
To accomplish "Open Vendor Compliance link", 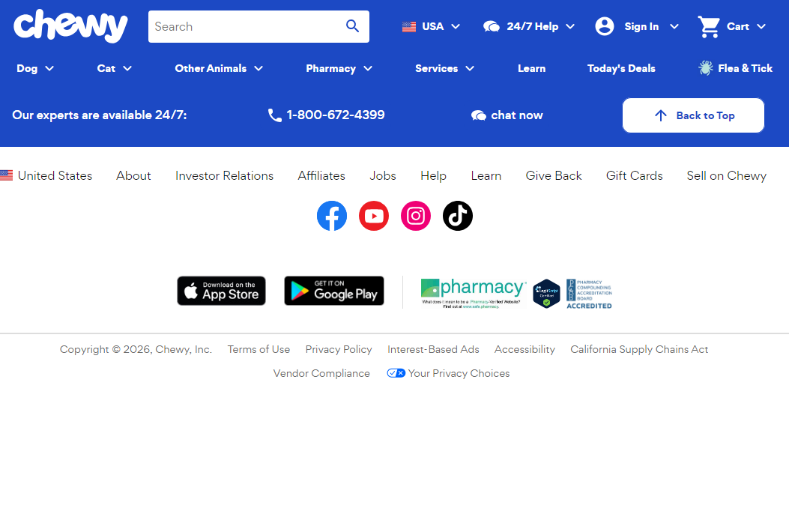I will point(321,373).
